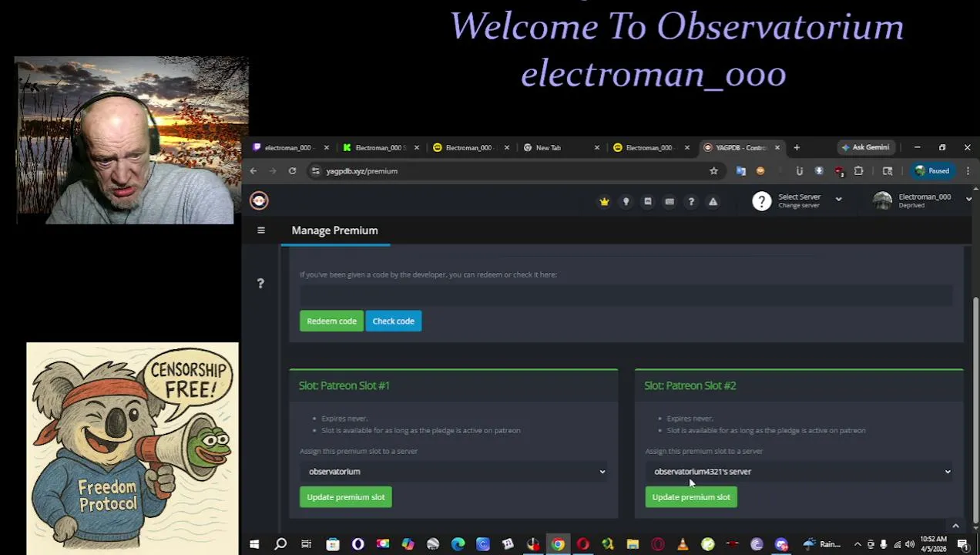Image resolution: width=980 pixels, height=555 pixels.
Task: Open Patreon Slot #1 server dropdown
Action: 454,471
